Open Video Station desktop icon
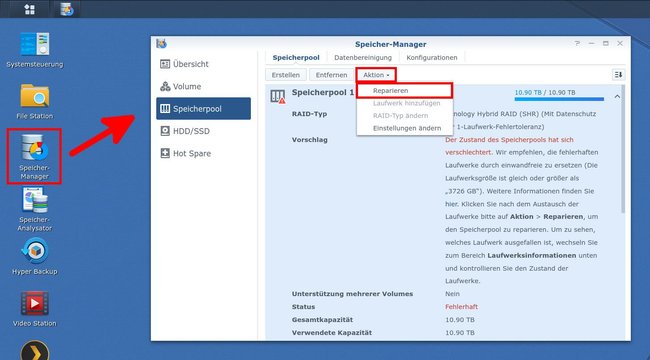Viewport: 650px width, 360px height. pos(35,309)
